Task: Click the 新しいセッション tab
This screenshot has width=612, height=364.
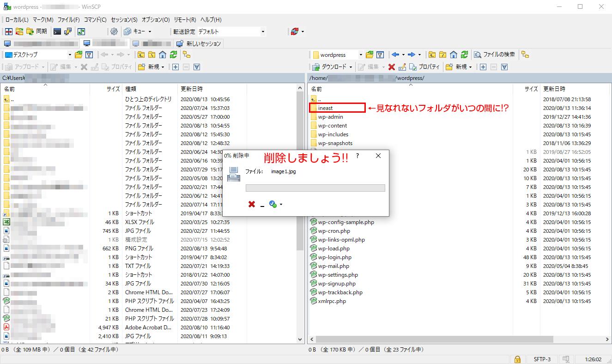Action: (199, 43)
